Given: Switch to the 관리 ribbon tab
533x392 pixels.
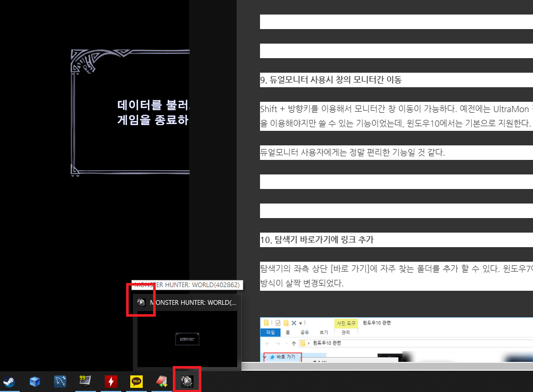Looking at the screenshot, I should pyautogui.click(x=346, y=332).
